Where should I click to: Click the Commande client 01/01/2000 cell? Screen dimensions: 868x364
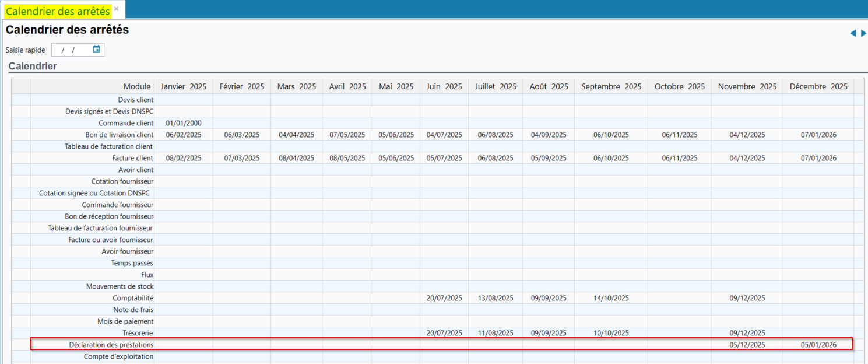pyautogui.click(x=184, y=123)
